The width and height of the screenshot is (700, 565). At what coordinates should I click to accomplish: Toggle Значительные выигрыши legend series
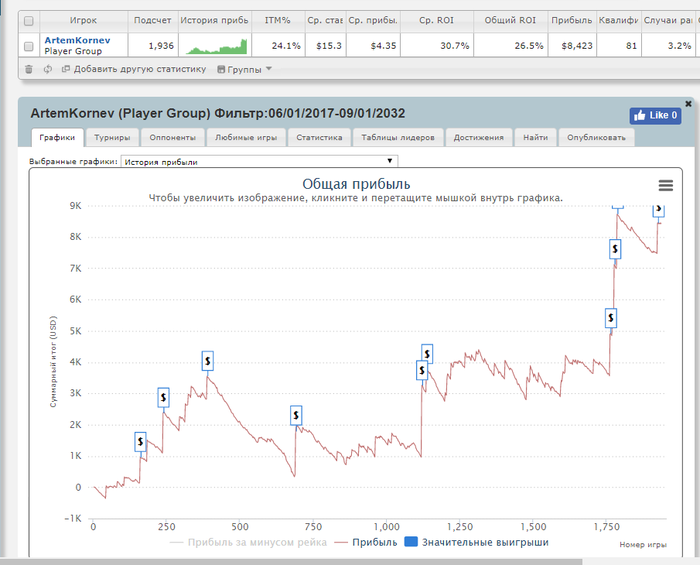[477, 542]
